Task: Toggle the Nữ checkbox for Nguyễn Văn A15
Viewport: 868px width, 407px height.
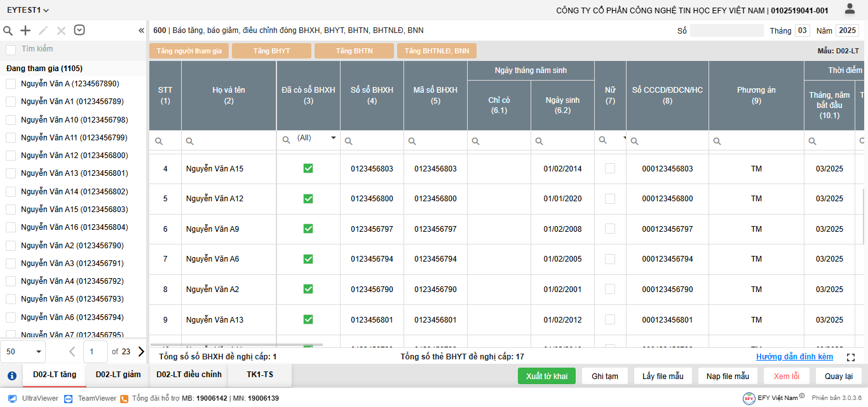Action: click(x=610, y=168)
